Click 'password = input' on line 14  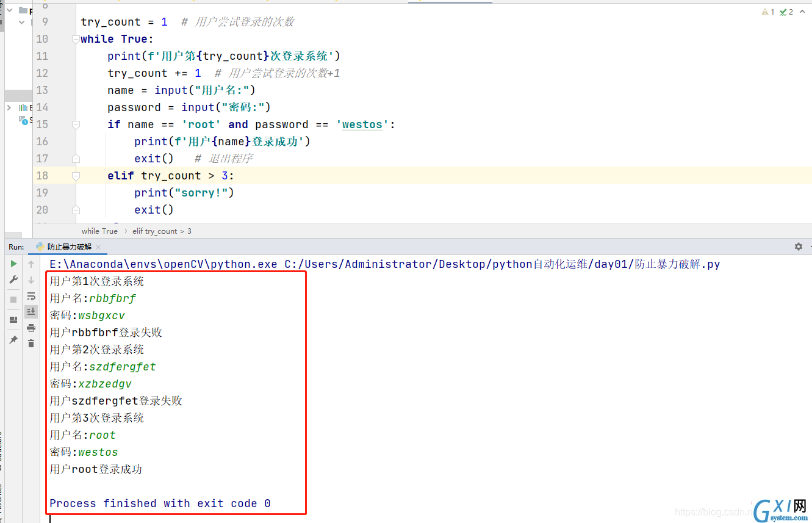(x=161, y=107)
